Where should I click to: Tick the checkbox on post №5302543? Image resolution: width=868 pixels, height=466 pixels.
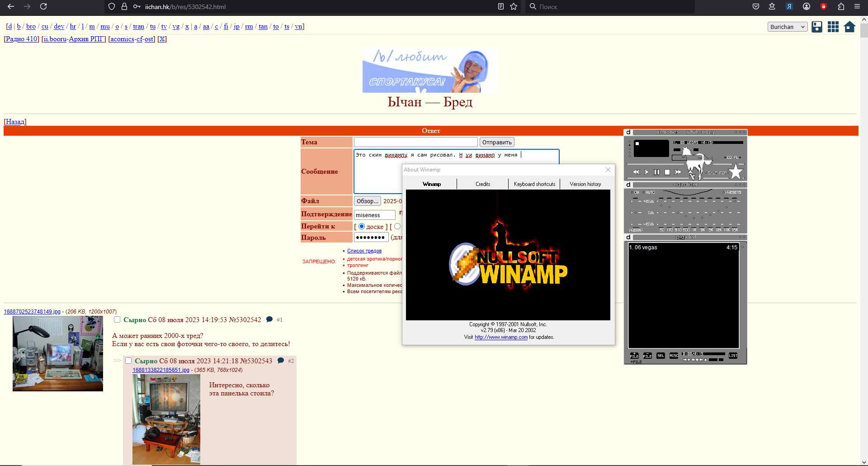coord(128,361)
